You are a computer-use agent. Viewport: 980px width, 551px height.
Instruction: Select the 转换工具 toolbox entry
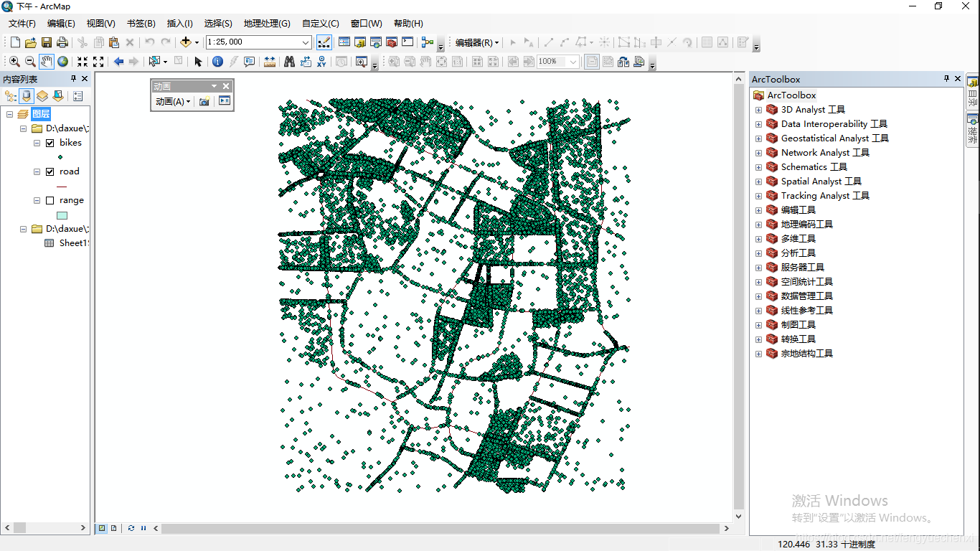(x=798, y=339)
